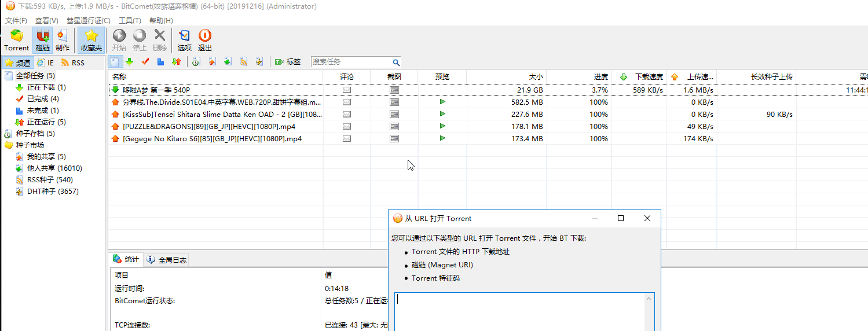Sort by 长效种子上传 column header
This screenshot has height=331, width=868.
(756, 76)
